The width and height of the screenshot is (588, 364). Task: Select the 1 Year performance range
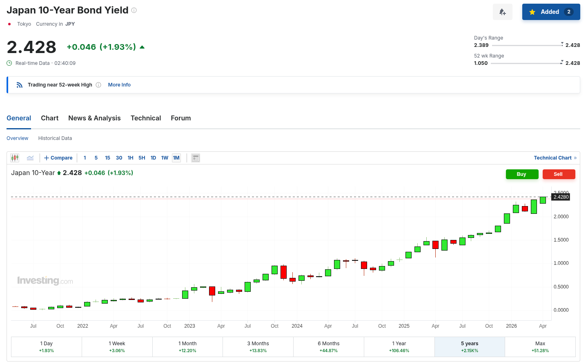(x=399, y=347)
